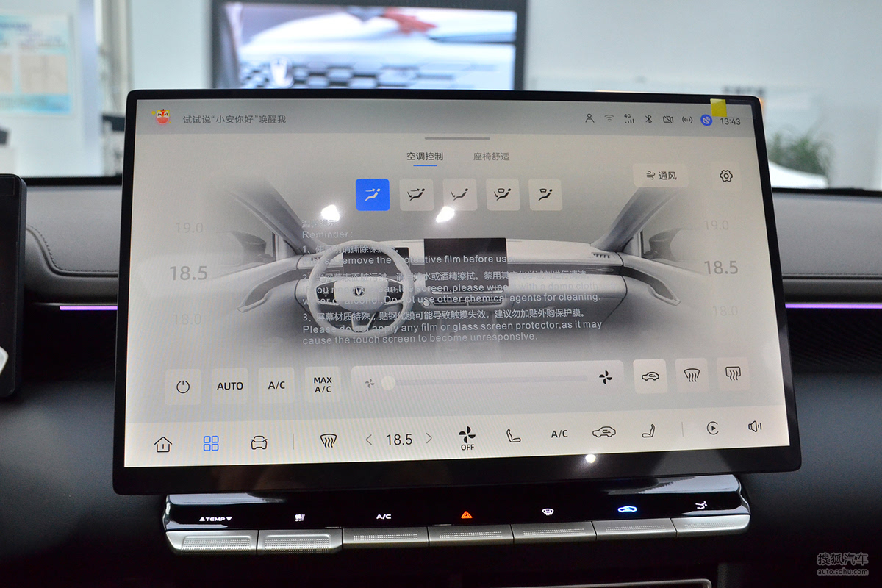Viewport: 882px width, 588px height.
Task: Open the app grid menu icon
Action: 211,443
